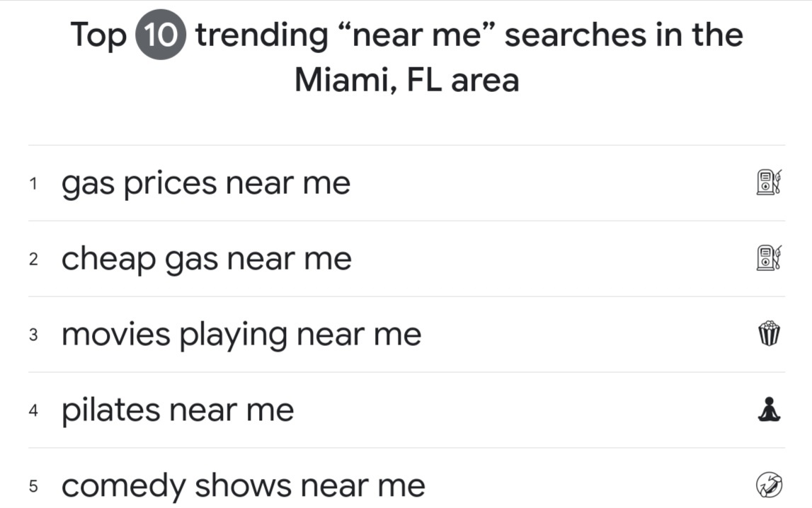Select 'movies playing near me' entry
812x508 pixels.
coord(241,335)
